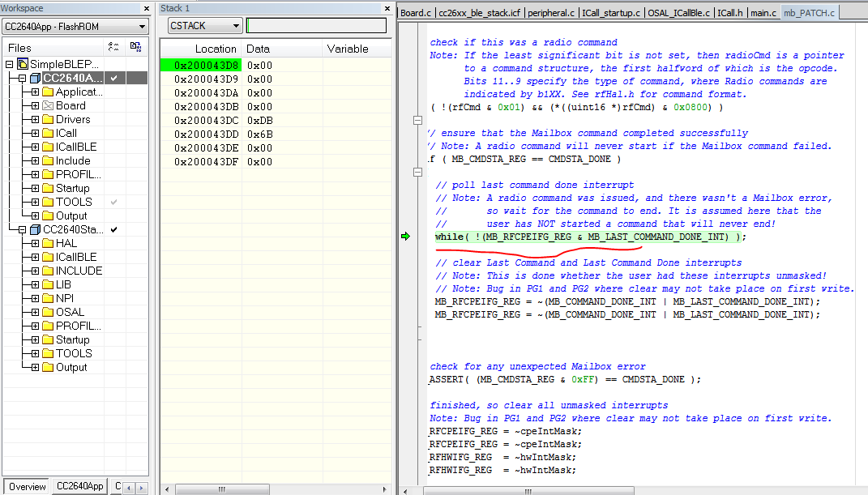Select the PROFIL... folder icon under CC2640A
This screenshot has width=868, height=495.
[x=48, y=175]
